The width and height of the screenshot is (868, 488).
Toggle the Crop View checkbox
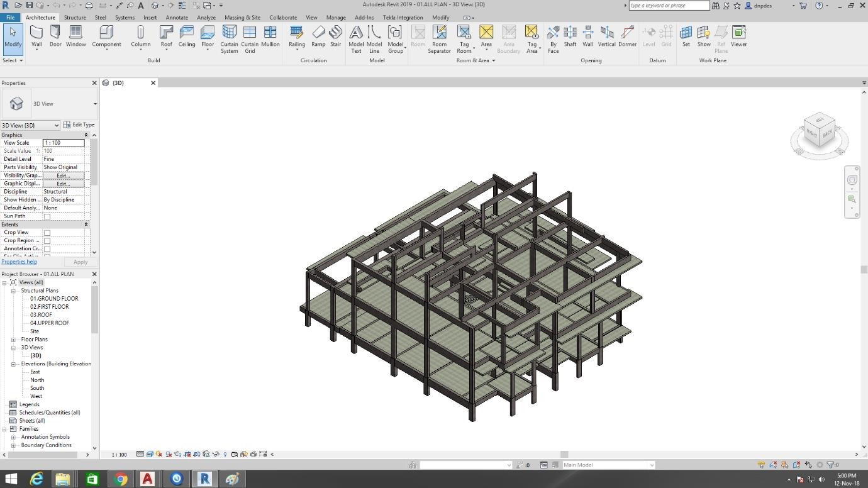coord(47,233)
